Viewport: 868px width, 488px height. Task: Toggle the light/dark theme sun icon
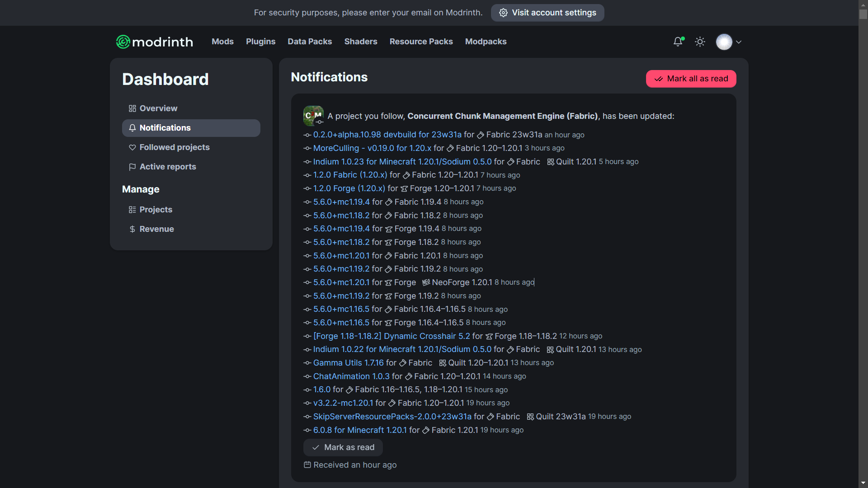point(699,42)
